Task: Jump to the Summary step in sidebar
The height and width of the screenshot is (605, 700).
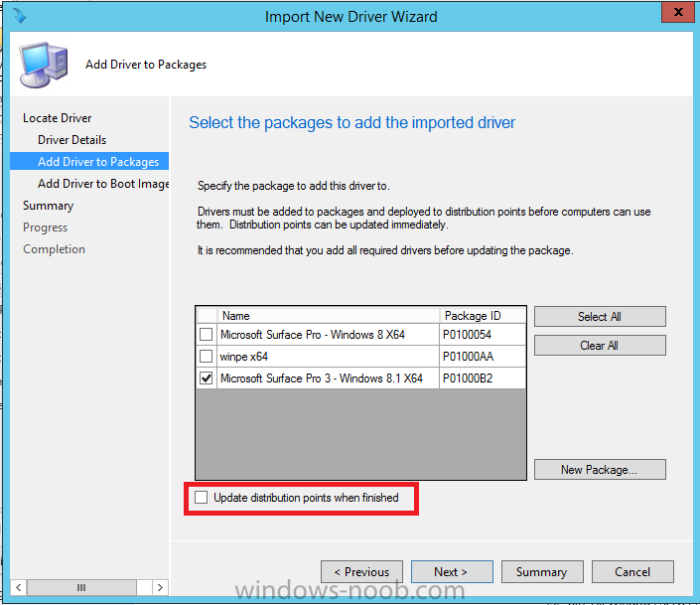Action: tap(49, 206)
